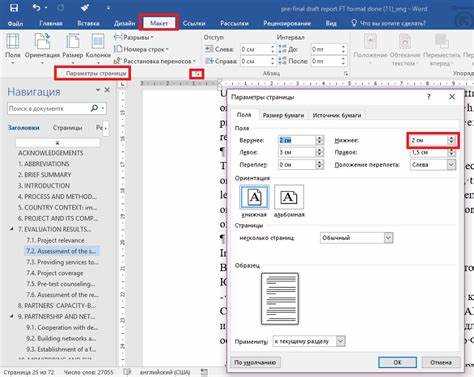474x377 pixels.
Task: Collapse 7. EVALUATION RESULTS heading
Action: click(12, 229)
